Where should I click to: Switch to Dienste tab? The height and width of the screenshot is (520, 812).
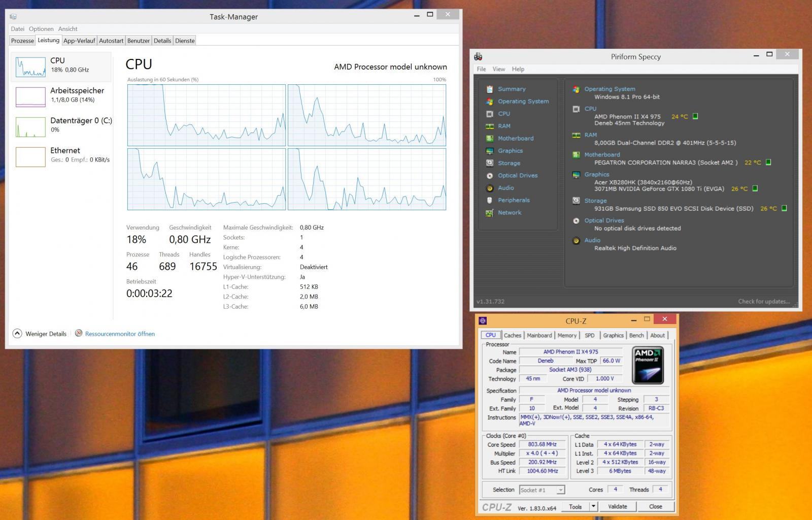(185, 41)
